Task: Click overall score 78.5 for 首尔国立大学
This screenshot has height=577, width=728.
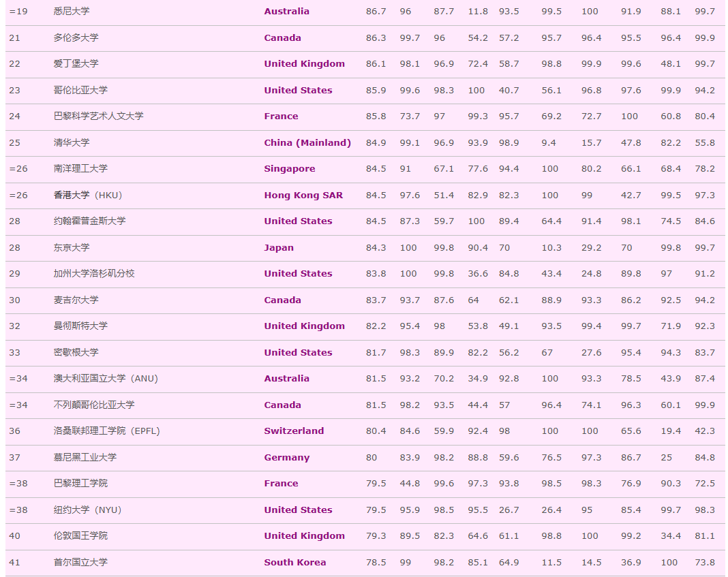Action: point(376,562)
